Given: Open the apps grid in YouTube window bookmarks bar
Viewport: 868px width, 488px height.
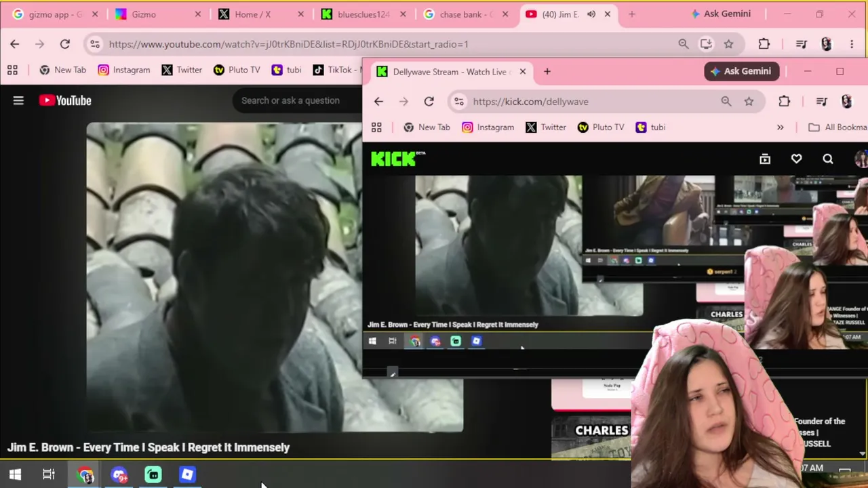Looking at the screenshot, I should tap(12, 70).
